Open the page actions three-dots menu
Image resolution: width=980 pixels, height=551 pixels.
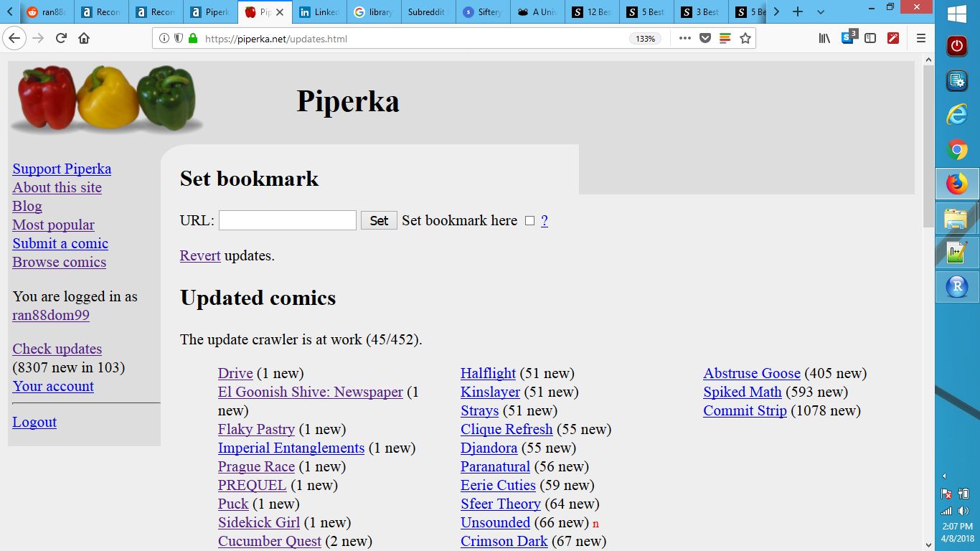point(685,38)
